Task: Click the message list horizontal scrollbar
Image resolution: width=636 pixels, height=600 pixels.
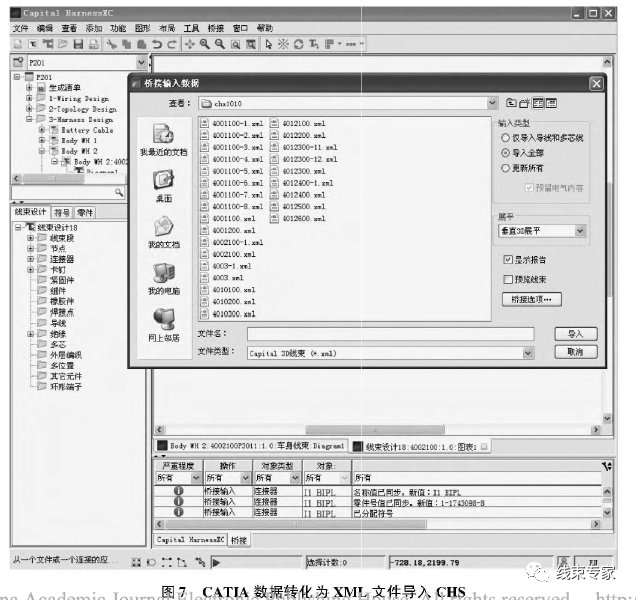Action: 296,524
